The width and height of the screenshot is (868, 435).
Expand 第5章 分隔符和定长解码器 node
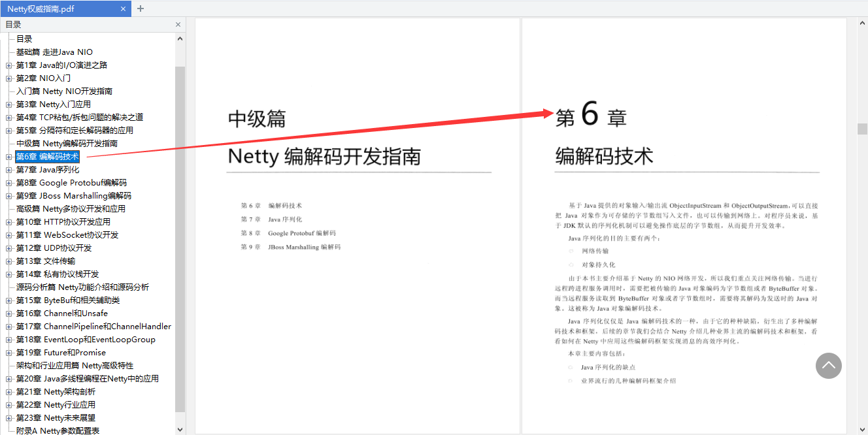(8, 131)
